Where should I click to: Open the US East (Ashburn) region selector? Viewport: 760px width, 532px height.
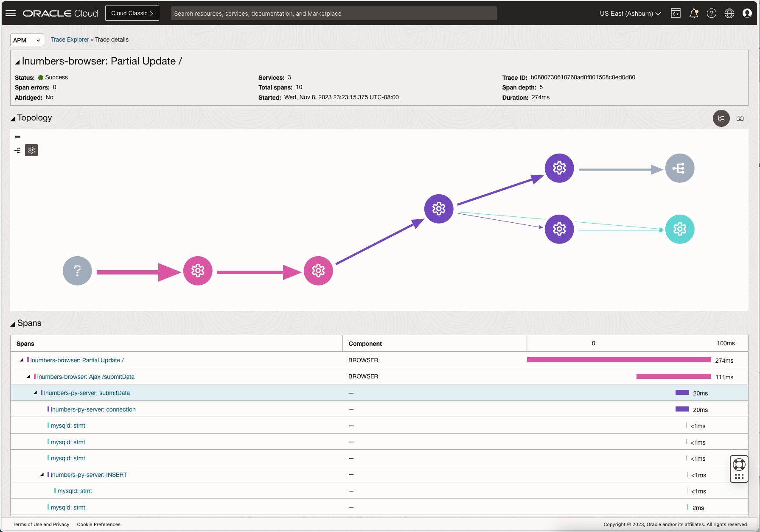pyautogui.click(x=630, y=13)
